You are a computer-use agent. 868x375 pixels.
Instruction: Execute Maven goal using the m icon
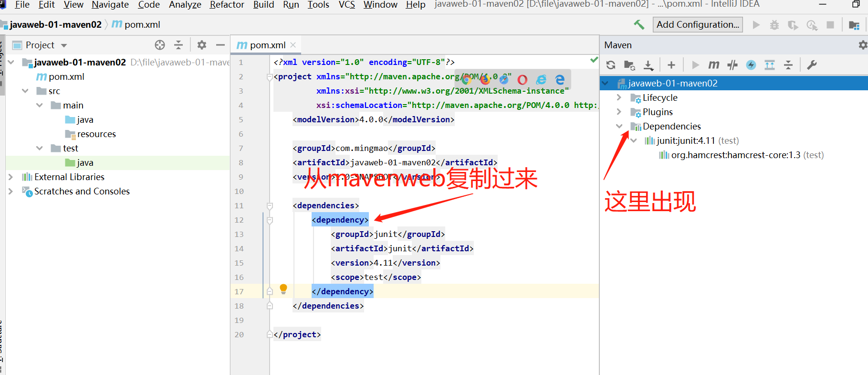[x=713, y=65]
